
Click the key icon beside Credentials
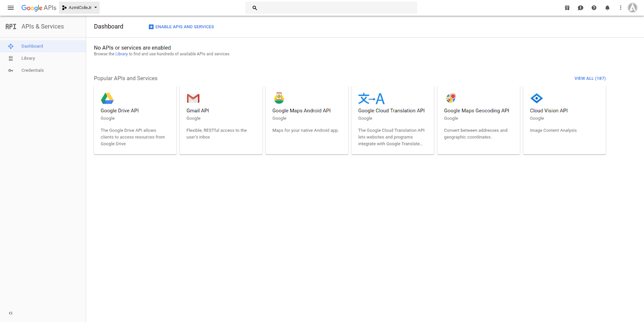click(11, 70)
